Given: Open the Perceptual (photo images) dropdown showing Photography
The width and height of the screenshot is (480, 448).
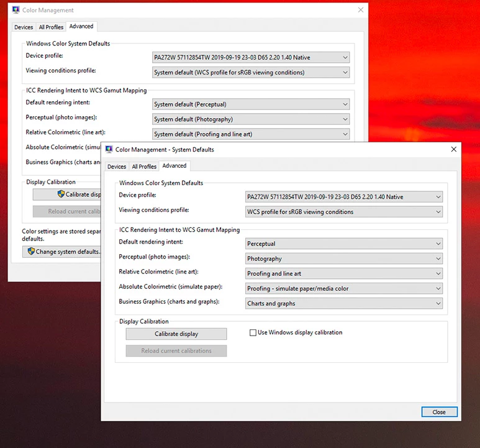Looking at the screenshot, I should tap(344, 258).
